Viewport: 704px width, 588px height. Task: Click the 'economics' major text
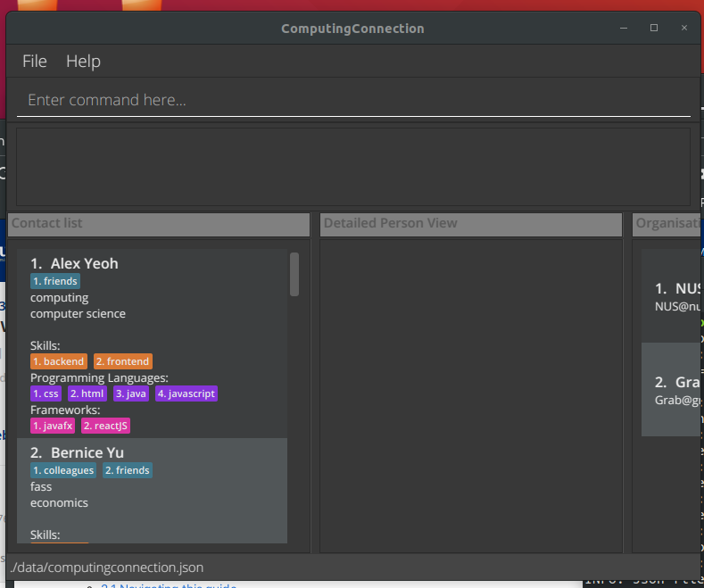(59, 502)
